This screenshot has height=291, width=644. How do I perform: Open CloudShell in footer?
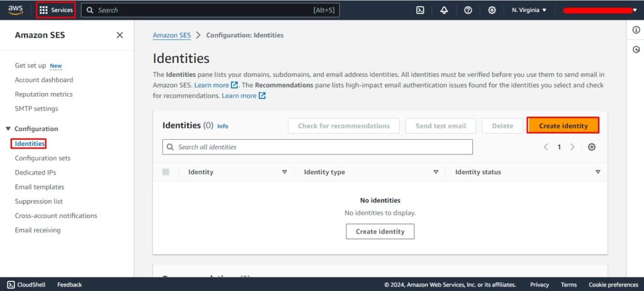click(26, 285)
